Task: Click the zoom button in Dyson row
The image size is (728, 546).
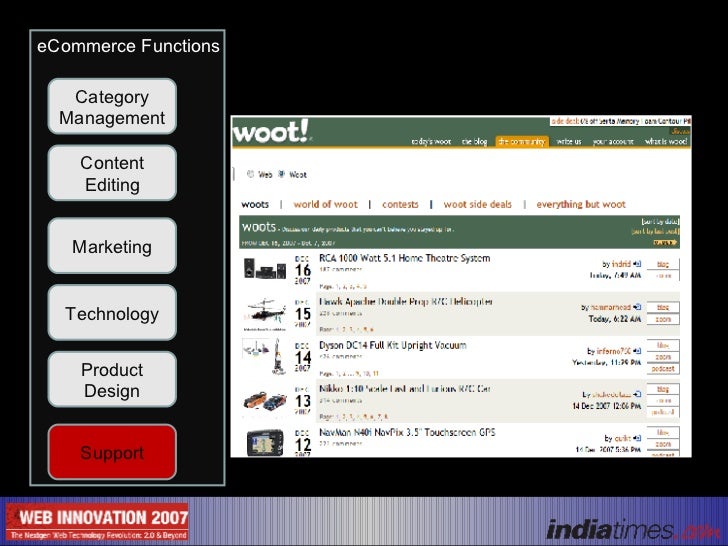Action: tap(663, 357)
